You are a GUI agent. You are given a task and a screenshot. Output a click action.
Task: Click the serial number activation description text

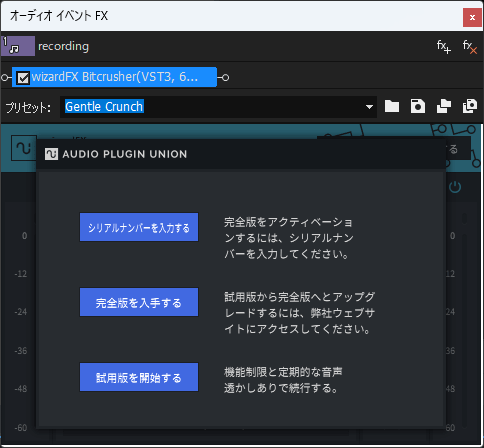(x=289, y=238)
